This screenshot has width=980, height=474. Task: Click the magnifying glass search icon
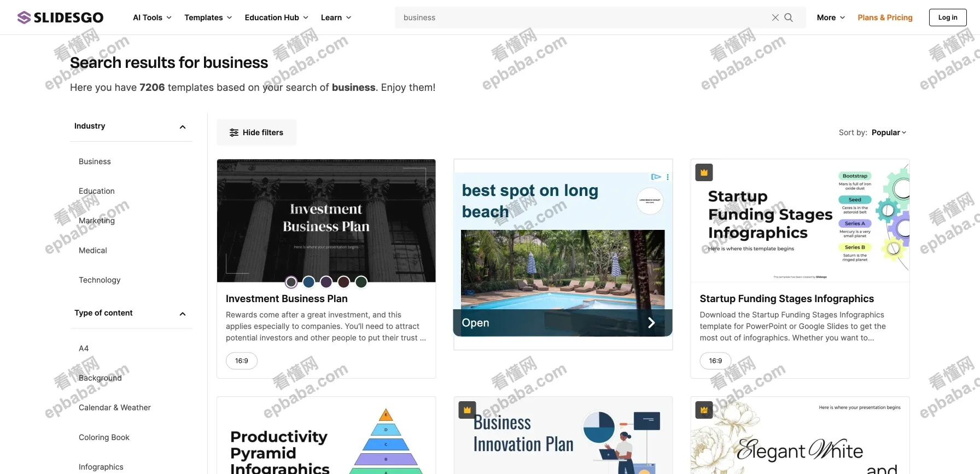pos(789,18)
